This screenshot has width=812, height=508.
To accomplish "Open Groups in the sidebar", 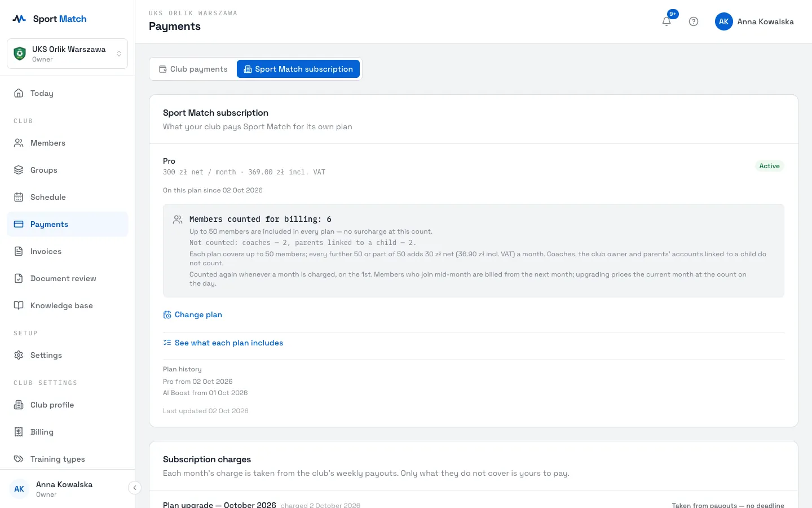I will click(67, 170).
